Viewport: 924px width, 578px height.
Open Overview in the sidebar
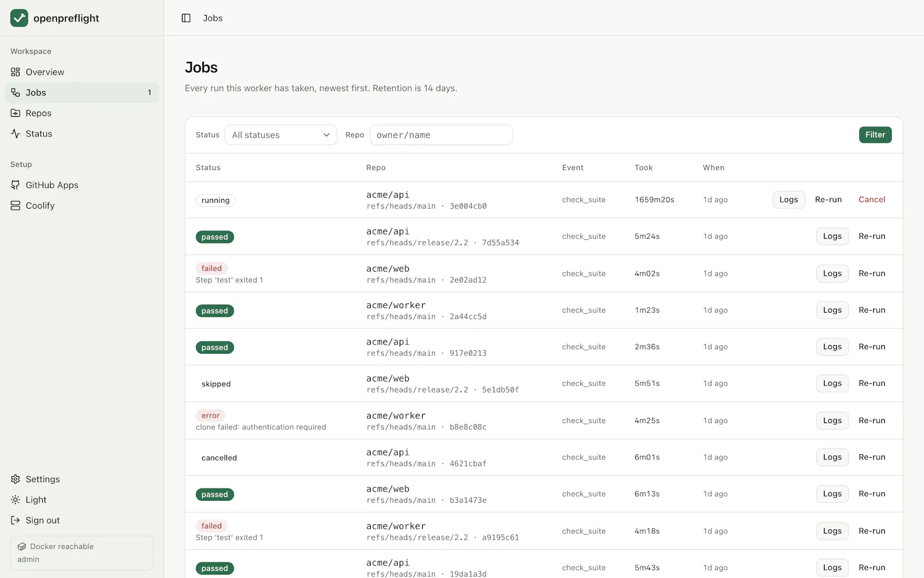[82, 72]
